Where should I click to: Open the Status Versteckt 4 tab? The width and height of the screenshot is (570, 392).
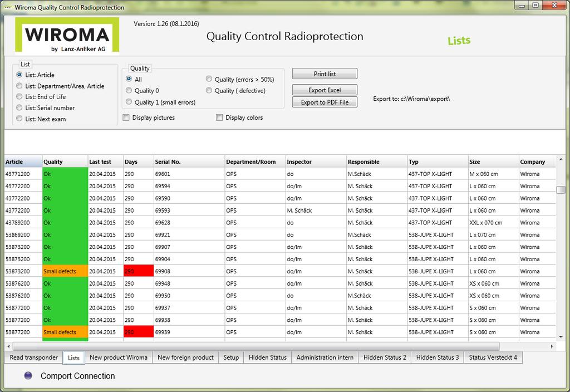(x=493, y=357)
